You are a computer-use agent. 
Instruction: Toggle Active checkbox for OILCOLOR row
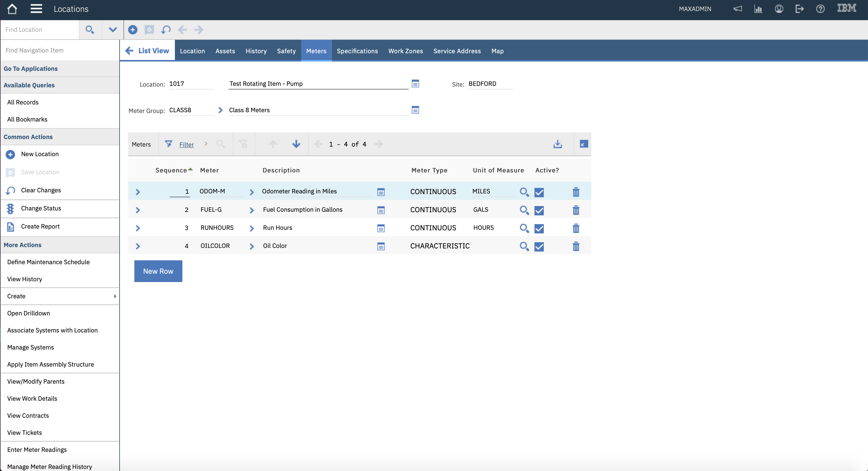tap(539, 246)
